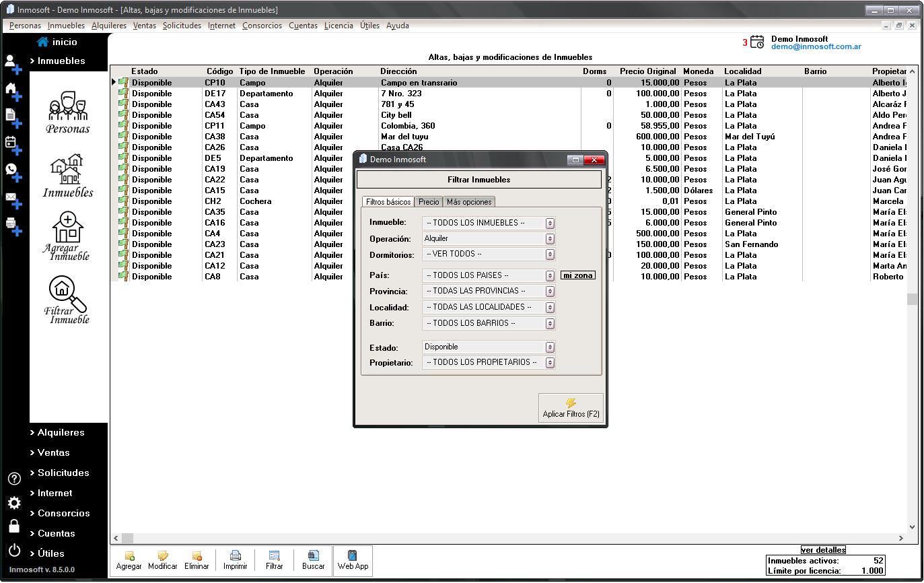Viewport: 924px width, 583px height.
Task: Click the add email envelope icon
Action: coord(13,200)
